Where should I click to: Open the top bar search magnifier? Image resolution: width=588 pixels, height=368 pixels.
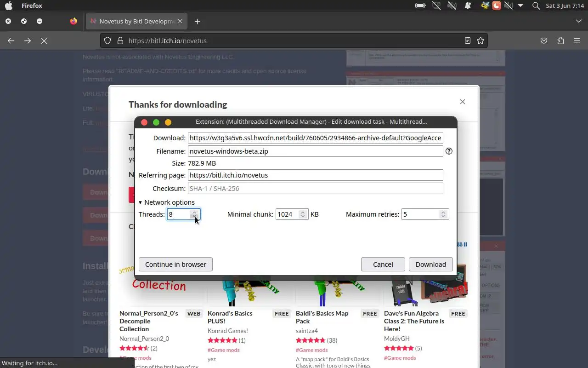pyautogui.click(x=536, y=6)
